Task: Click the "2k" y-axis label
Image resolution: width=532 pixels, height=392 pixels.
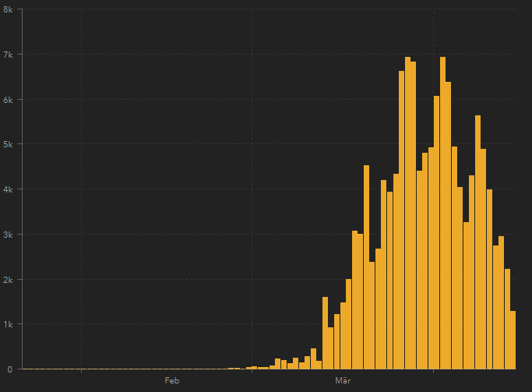Action: click(x=8, y=280)
